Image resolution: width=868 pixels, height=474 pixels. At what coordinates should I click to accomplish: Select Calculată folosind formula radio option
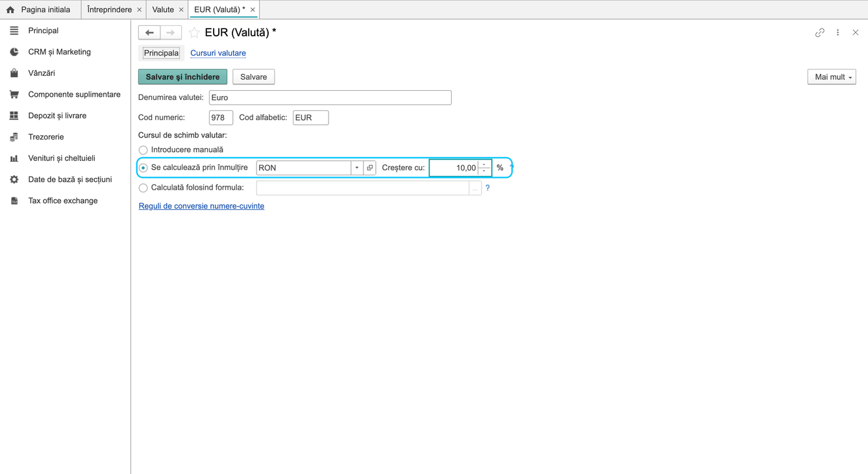point(143,188)
